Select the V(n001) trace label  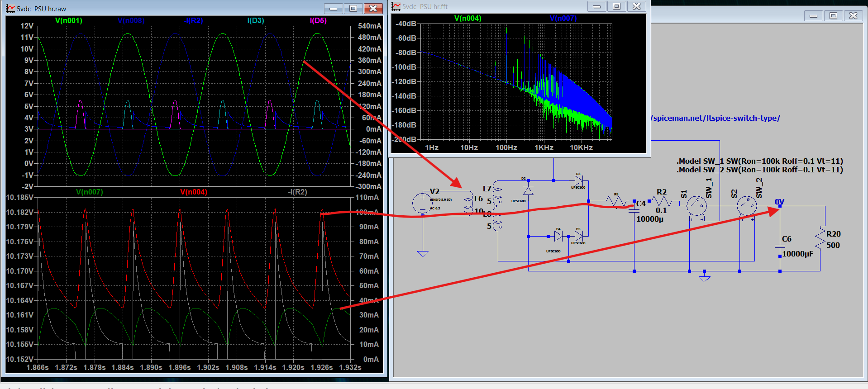[x=69, y=20]
